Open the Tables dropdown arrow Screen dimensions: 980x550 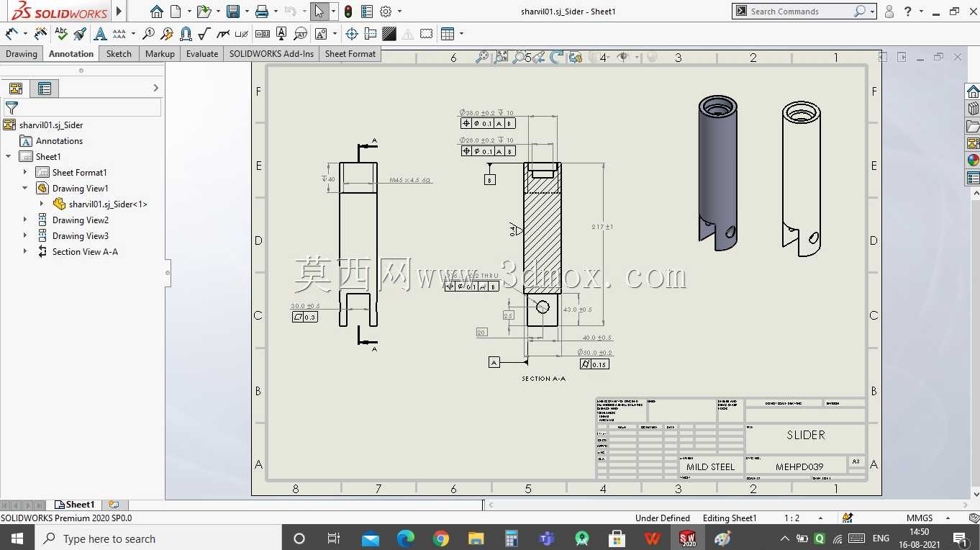point(461,33)
